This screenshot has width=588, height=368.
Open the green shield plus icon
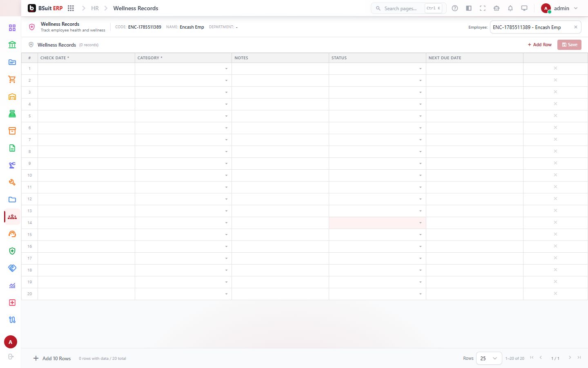12,251
